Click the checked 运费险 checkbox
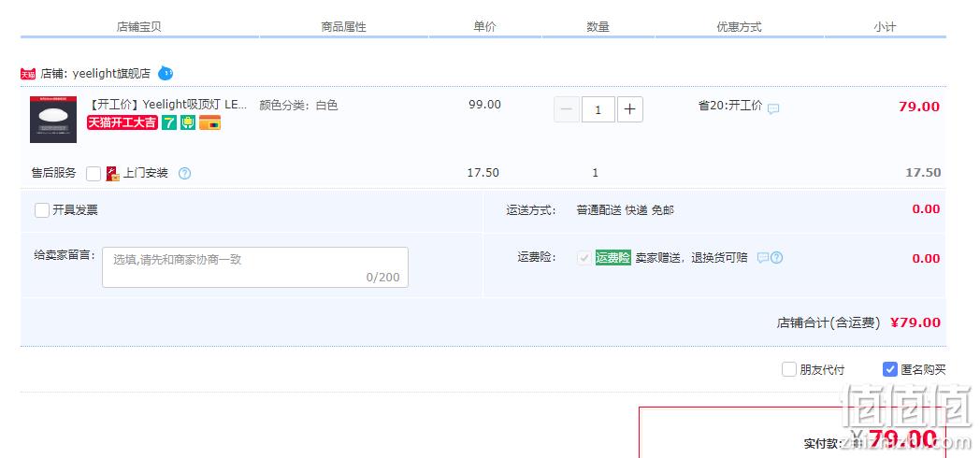 (x=584, y=257)
